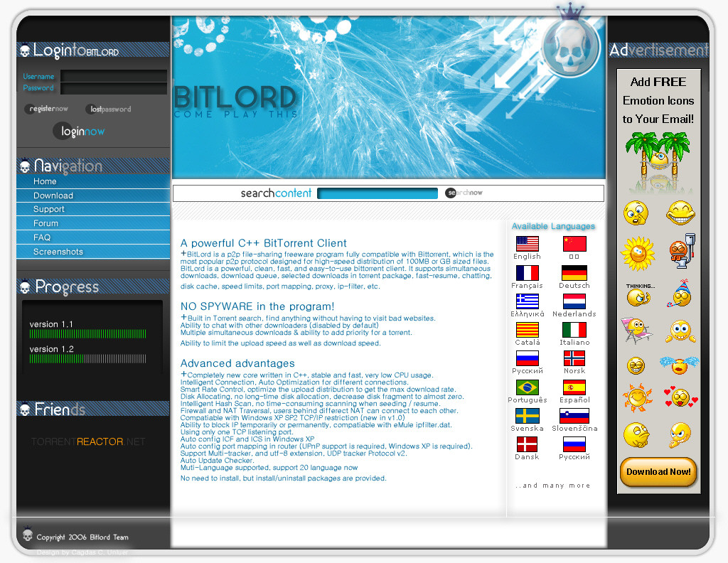Click the skull icon beside Navigation header
The height and width of the screenshot is (563, 728).
pos(25,166)
